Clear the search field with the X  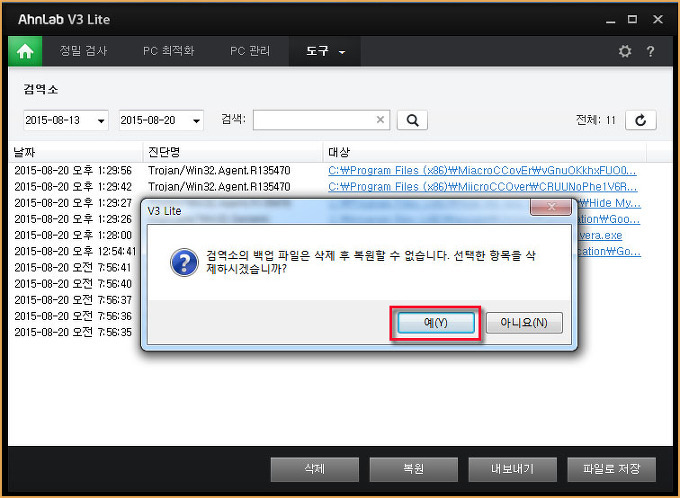pos(380,120)
